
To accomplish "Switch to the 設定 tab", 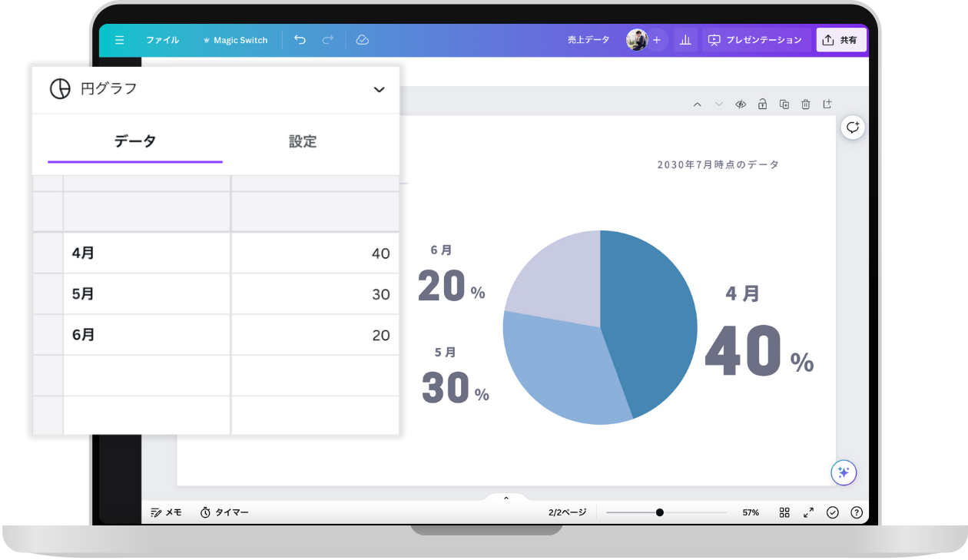I will click(303, 141).
